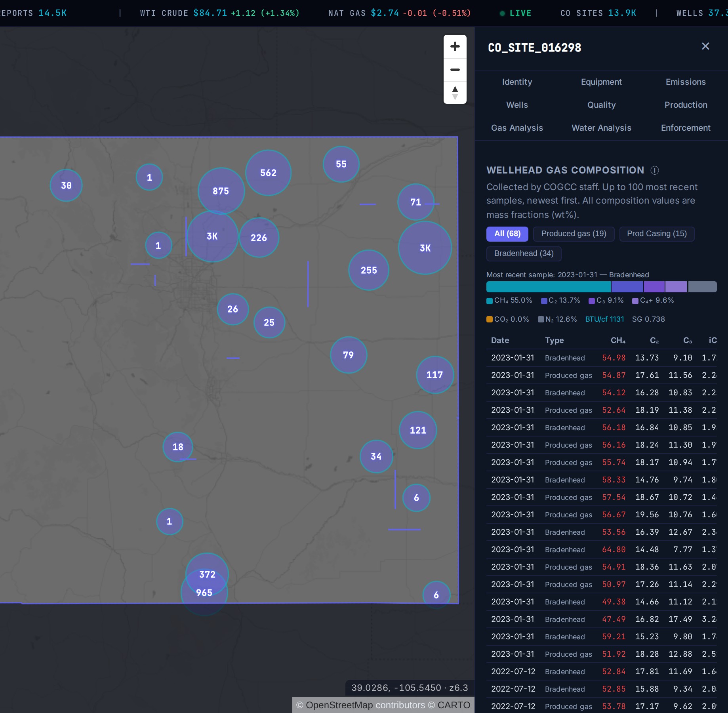Click the C₃ column header

tap(688, 340)
